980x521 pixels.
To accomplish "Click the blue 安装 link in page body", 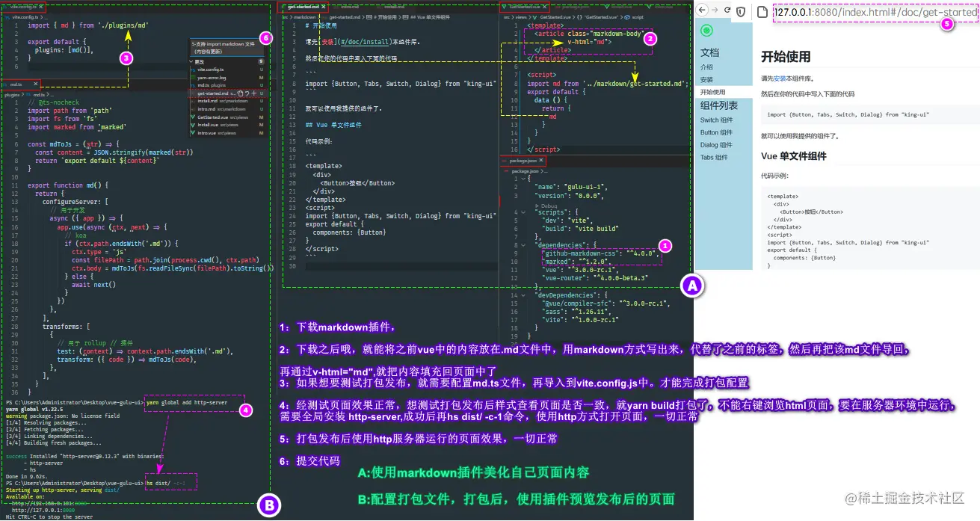I will point(779,78).
